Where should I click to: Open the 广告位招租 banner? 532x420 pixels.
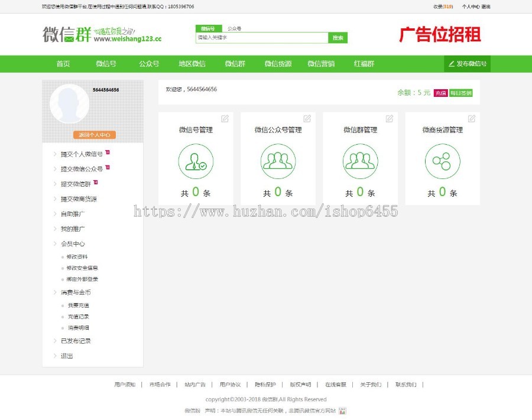440,35
